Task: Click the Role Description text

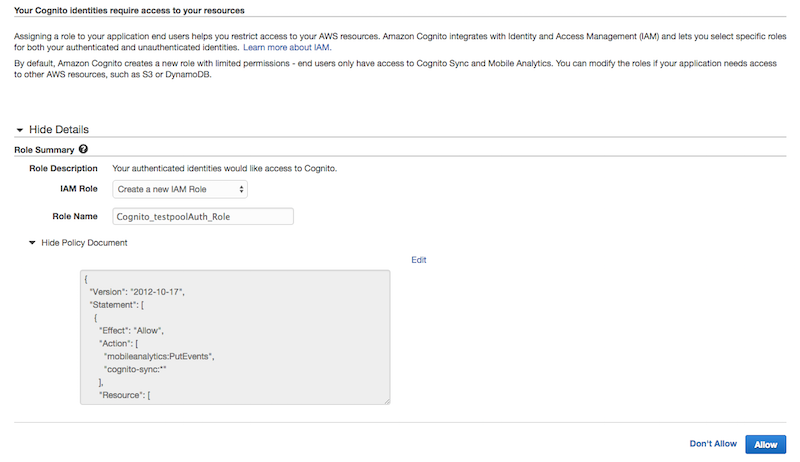Action: tap(224, 168)
